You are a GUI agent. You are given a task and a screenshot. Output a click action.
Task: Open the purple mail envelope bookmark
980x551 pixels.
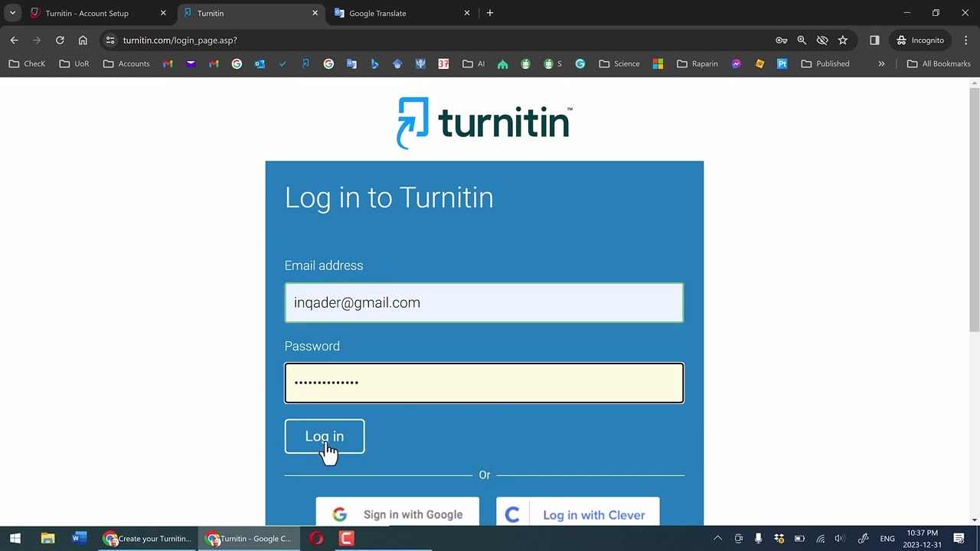(x=191, y=64)
